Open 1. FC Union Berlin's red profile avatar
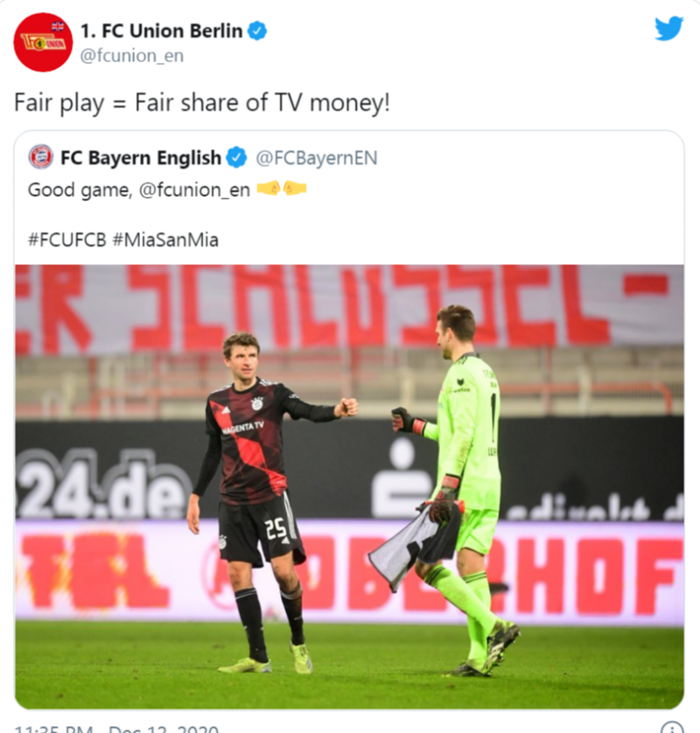Viewport: 700px width, 733px height. tap(43, 42)
